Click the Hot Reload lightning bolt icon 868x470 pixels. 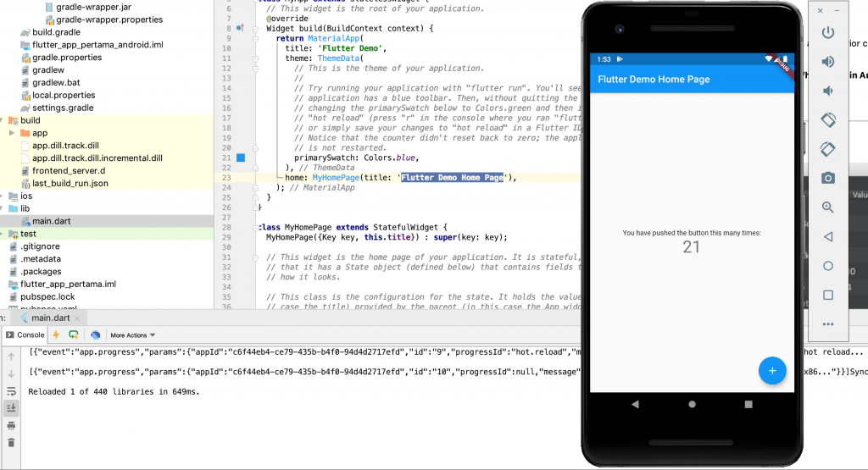(x=56, y=335)
